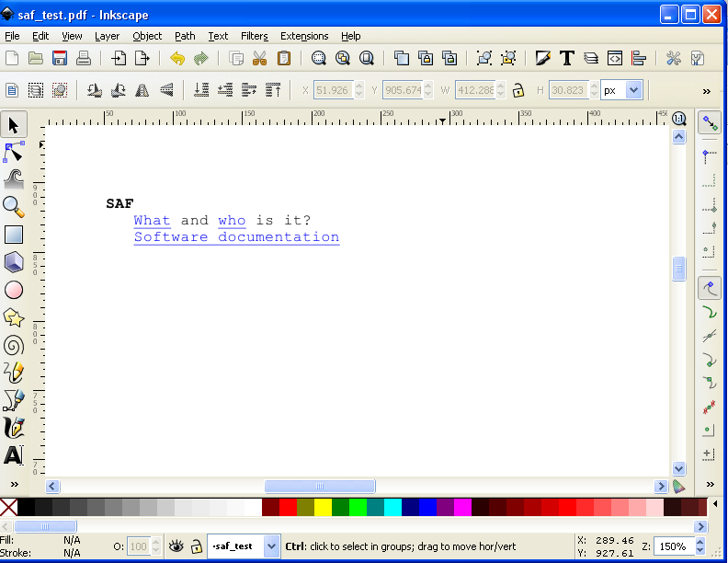
Task: Select the Selector arrow tool
Action: (x=14, y=125)
